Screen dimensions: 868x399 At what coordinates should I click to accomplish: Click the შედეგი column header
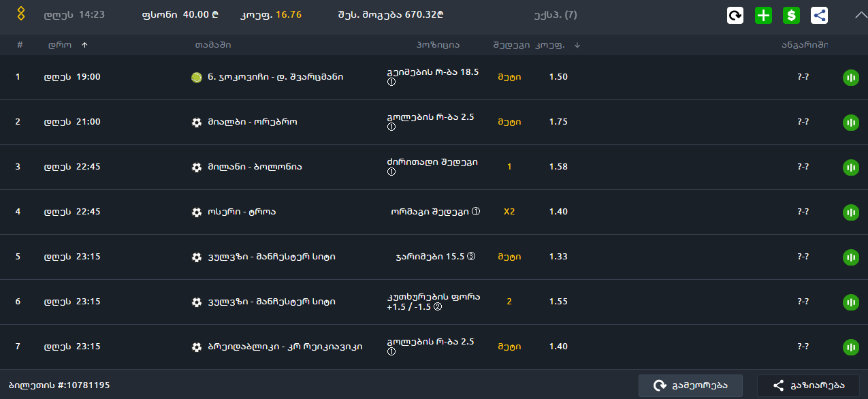pyautogui.click(x=512, y=45)
